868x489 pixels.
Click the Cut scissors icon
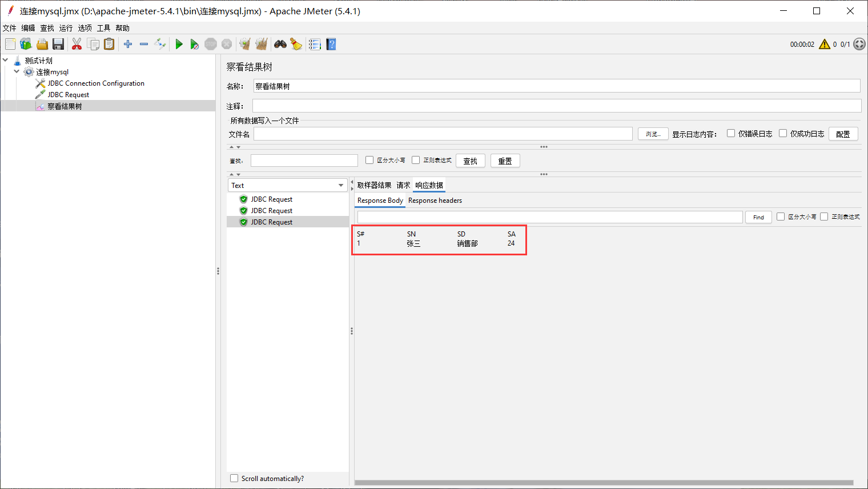point(77,44)
